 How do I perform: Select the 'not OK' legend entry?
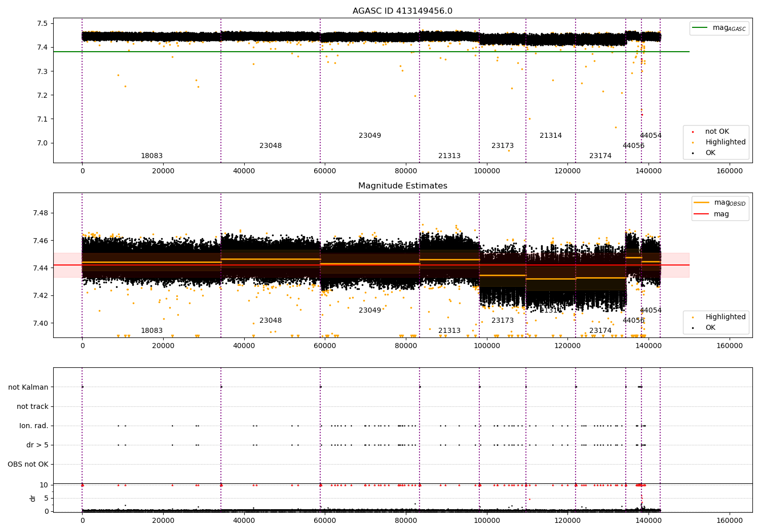pyautogui.click(x=717, y=132)
